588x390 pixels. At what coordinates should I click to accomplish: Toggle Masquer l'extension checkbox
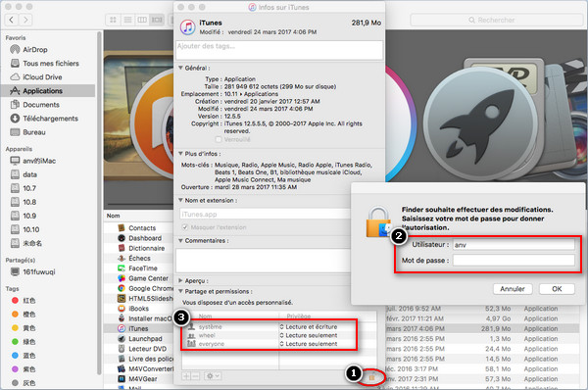click(x=185, y=227)
